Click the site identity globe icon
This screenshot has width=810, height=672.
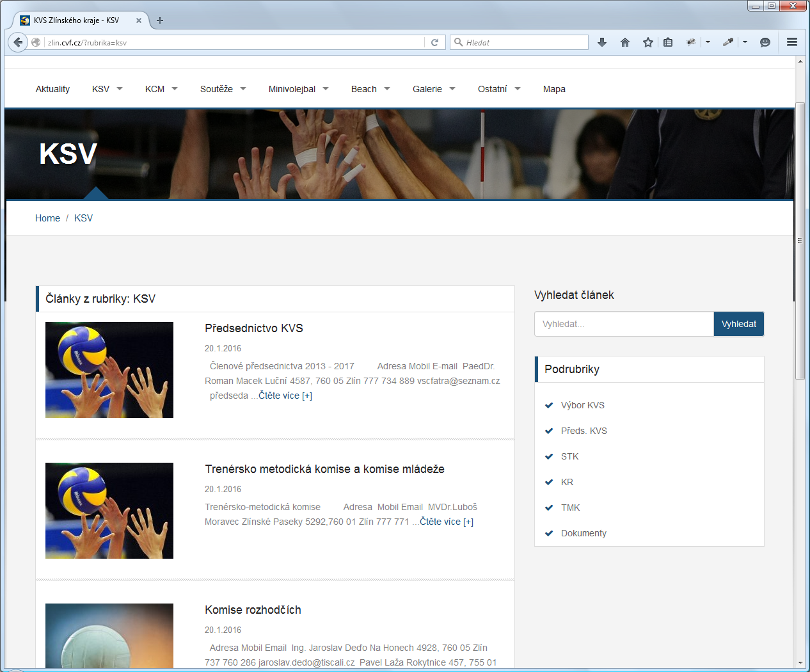click(36, 42)
